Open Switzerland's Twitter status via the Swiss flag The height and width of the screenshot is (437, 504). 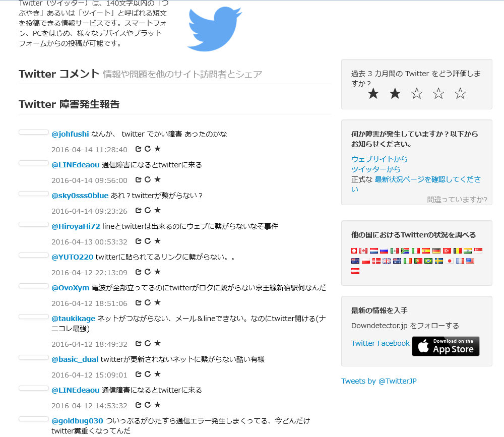tap(354, 251)
